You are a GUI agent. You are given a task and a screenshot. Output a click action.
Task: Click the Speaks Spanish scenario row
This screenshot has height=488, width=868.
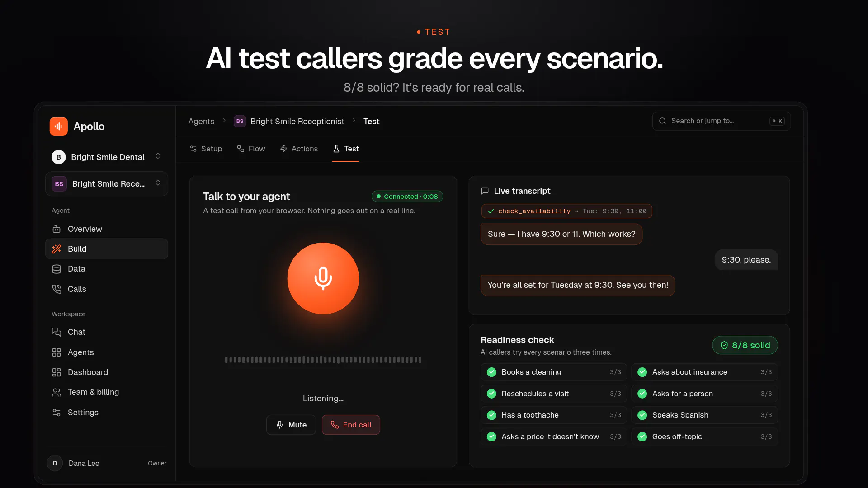coord(704,415)
